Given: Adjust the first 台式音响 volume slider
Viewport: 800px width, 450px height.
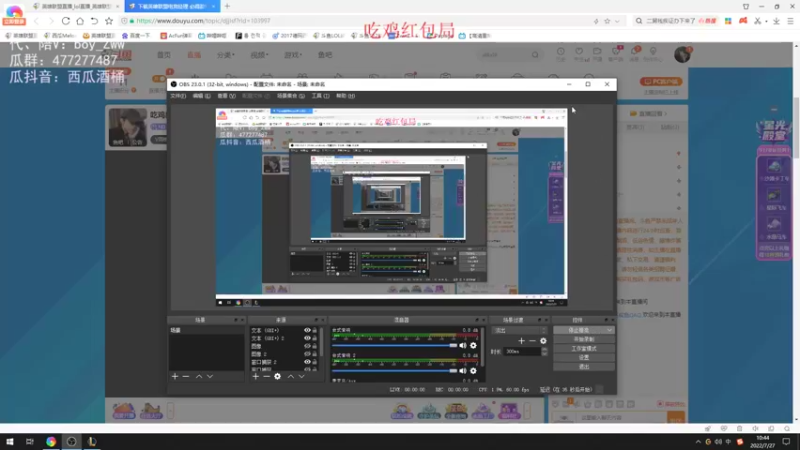Looking at the screenshot, I should 394,345.
